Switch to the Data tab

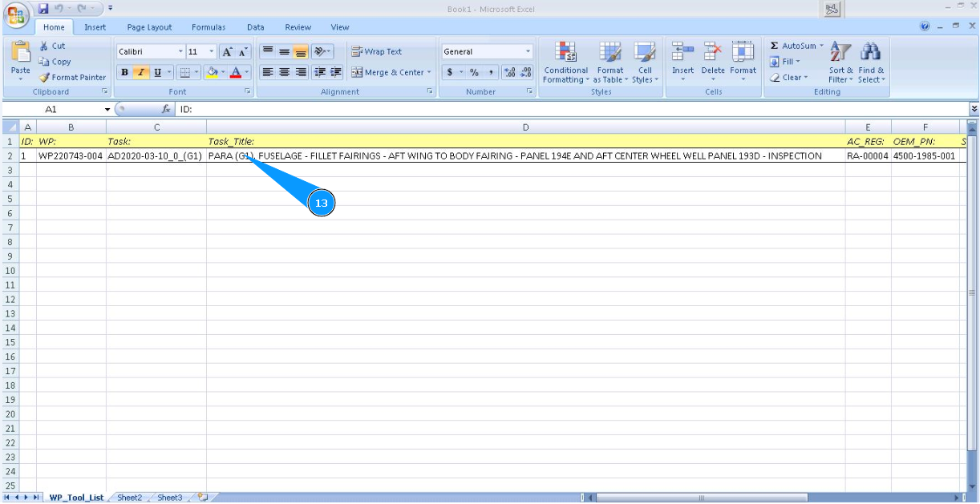click(256, 27)
